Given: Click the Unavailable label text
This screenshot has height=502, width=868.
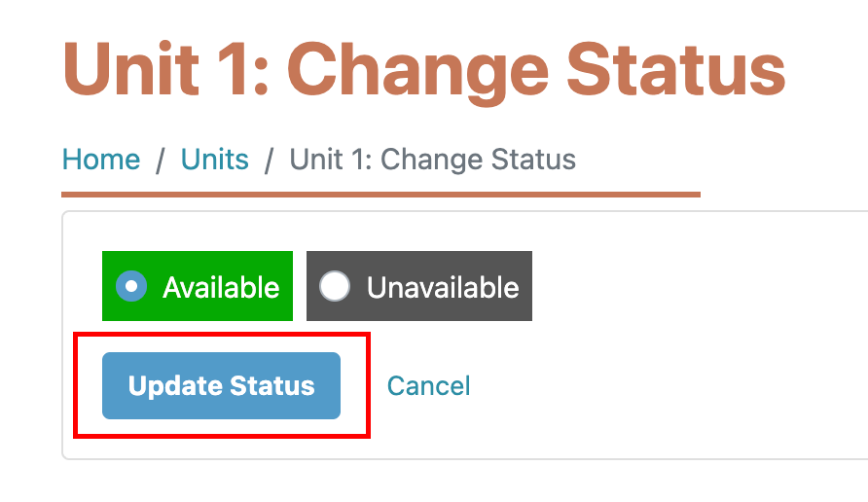Looking at the screenshot, I should click(443, 288).
